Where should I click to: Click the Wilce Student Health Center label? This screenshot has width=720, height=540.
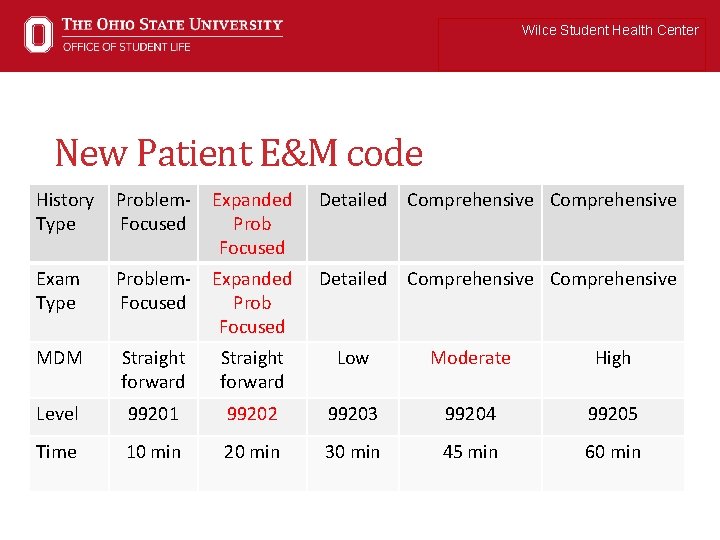point(610,30)
